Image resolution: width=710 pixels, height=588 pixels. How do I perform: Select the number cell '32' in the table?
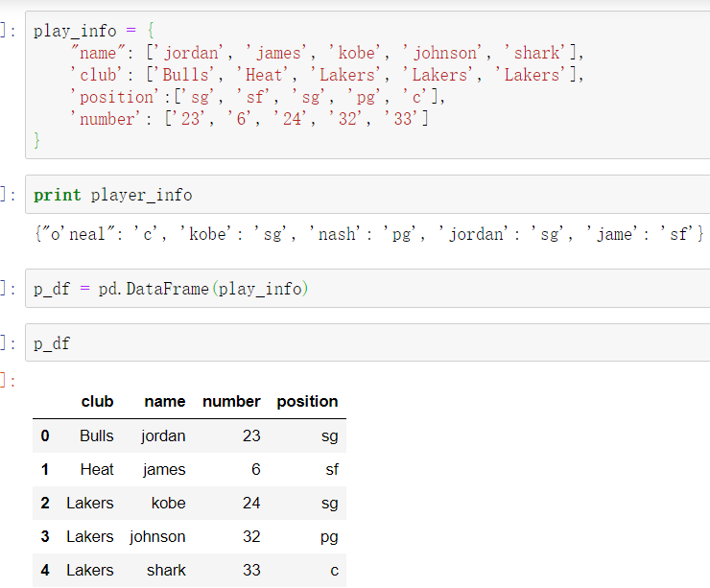coord(251,536)
